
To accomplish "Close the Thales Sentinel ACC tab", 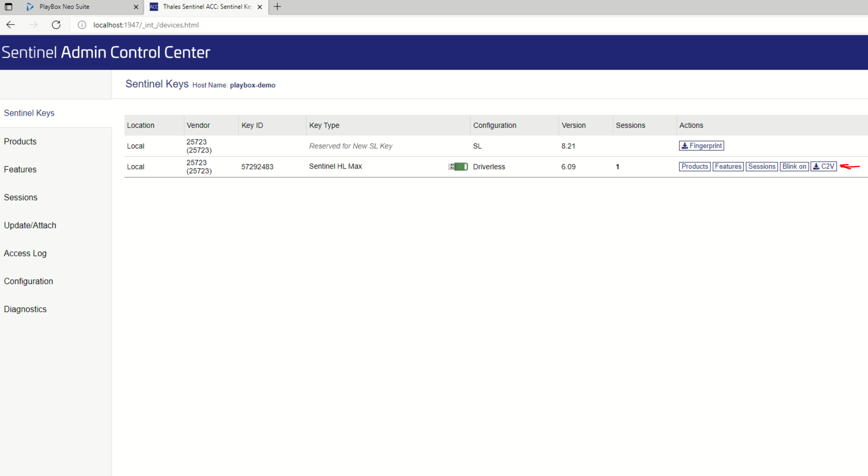I will (x=260, y=7).
